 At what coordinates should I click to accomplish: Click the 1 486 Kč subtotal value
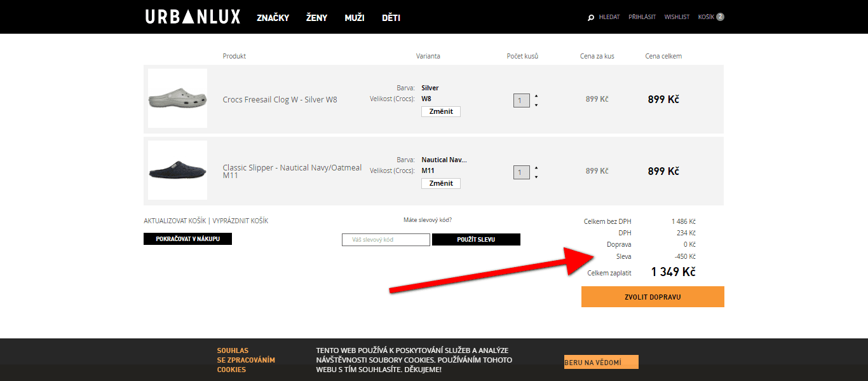click(x=684, y=221)
